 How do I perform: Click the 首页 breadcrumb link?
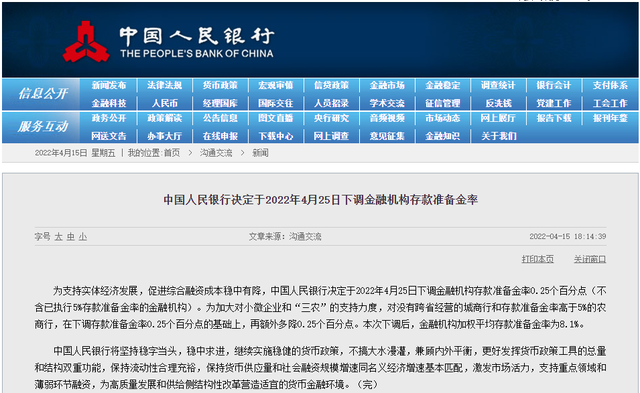coord(171,153)
